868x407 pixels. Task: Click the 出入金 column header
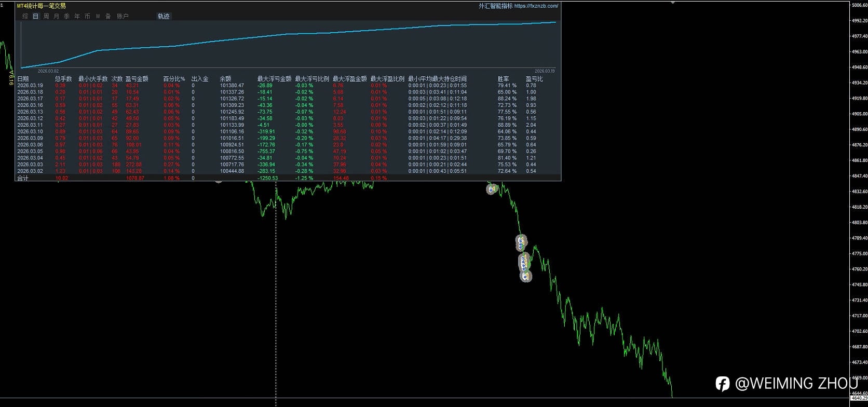click(200, 79)
